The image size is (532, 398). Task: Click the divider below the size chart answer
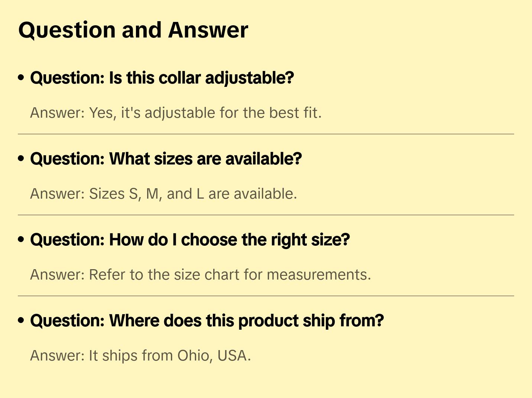[x=266, y=296]
